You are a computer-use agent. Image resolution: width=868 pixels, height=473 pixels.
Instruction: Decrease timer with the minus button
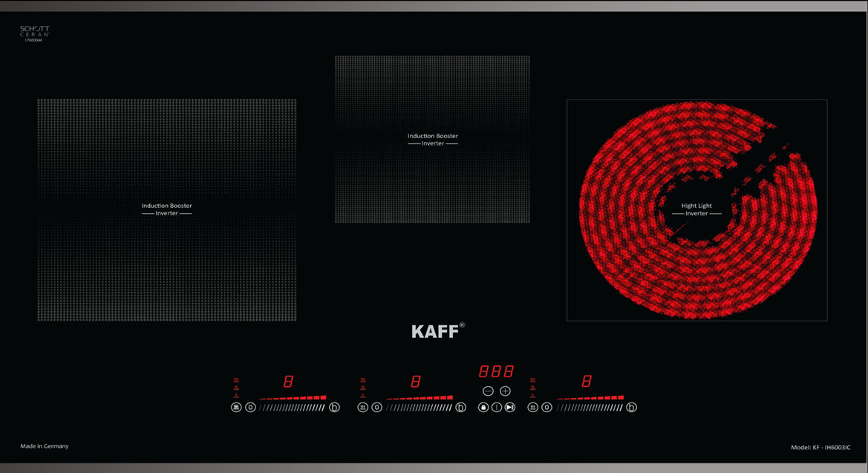[x=488, y=391]
